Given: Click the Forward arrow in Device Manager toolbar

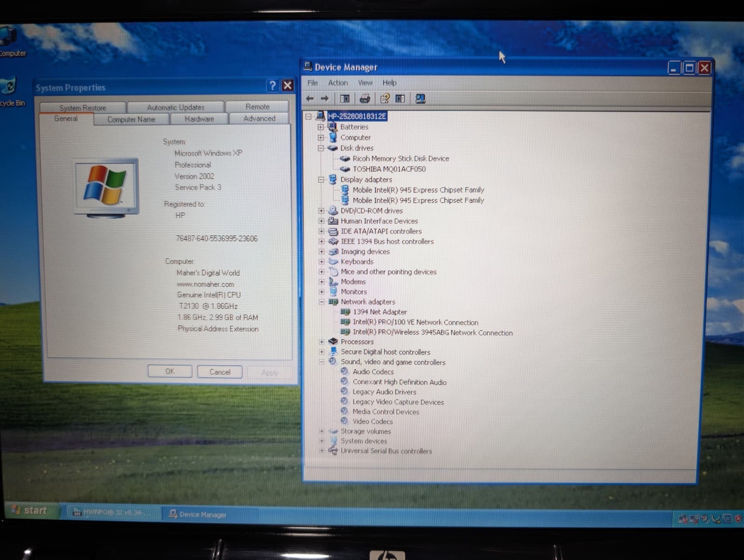Looking at the screenshot, I should pos(325,99).
